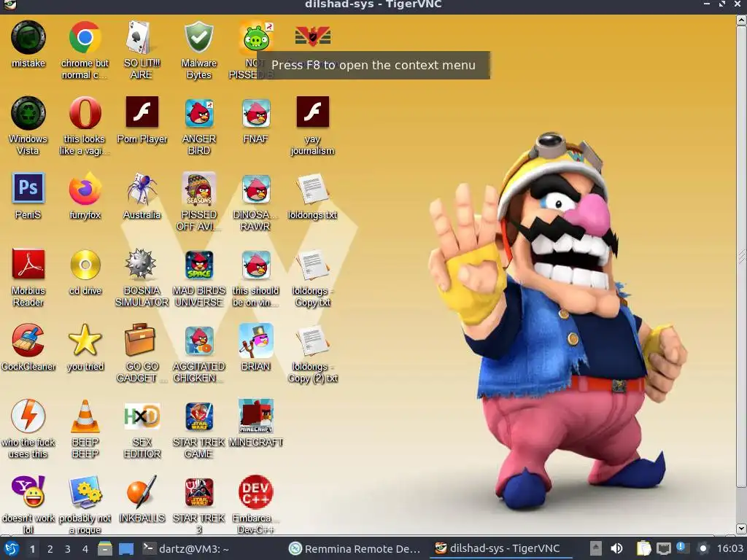Open the volume speaker tray icon

pyautogui.click(x=616, y=549)
